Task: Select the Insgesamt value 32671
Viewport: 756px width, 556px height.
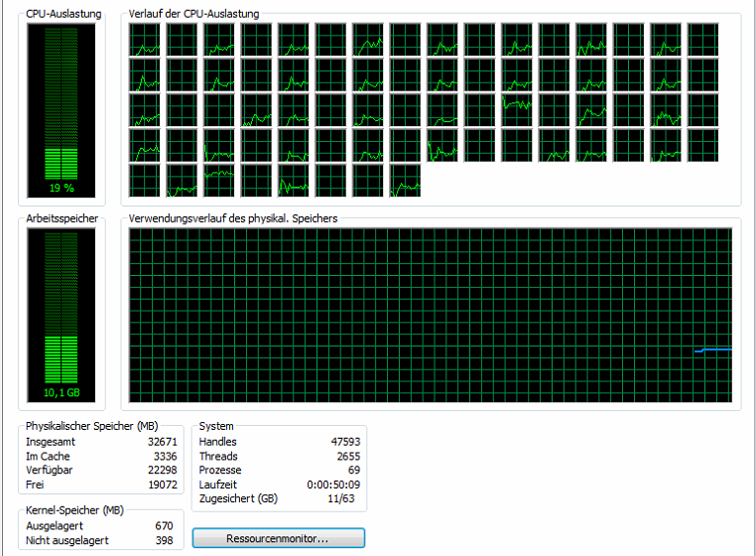Action: click(x=163, y=442)
